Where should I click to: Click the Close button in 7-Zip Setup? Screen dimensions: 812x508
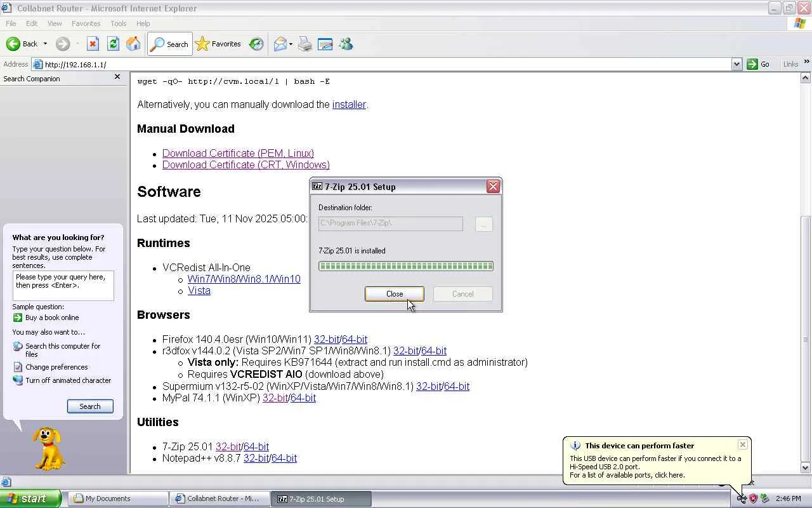pos(395,294)
